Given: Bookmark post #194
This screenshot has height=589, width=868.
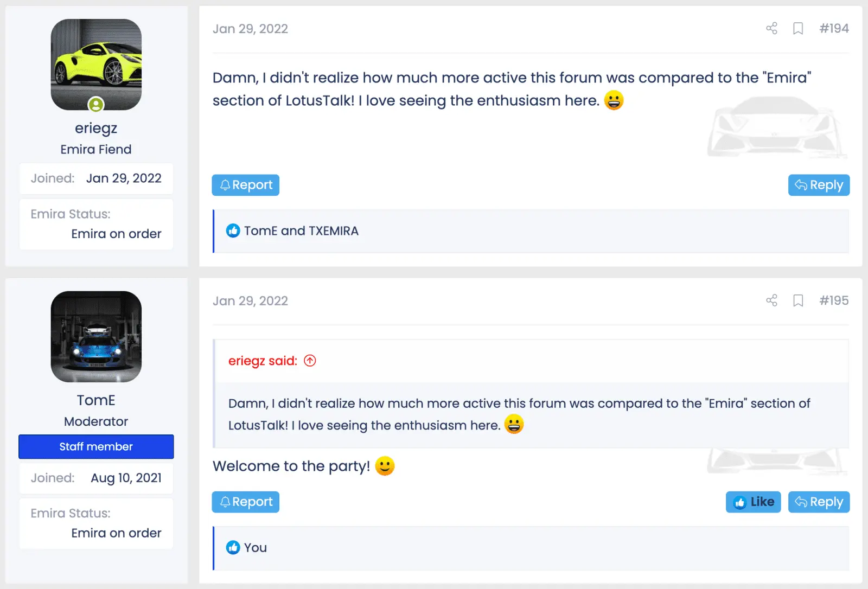Looking at the screenshot, I should coord(798,28).
